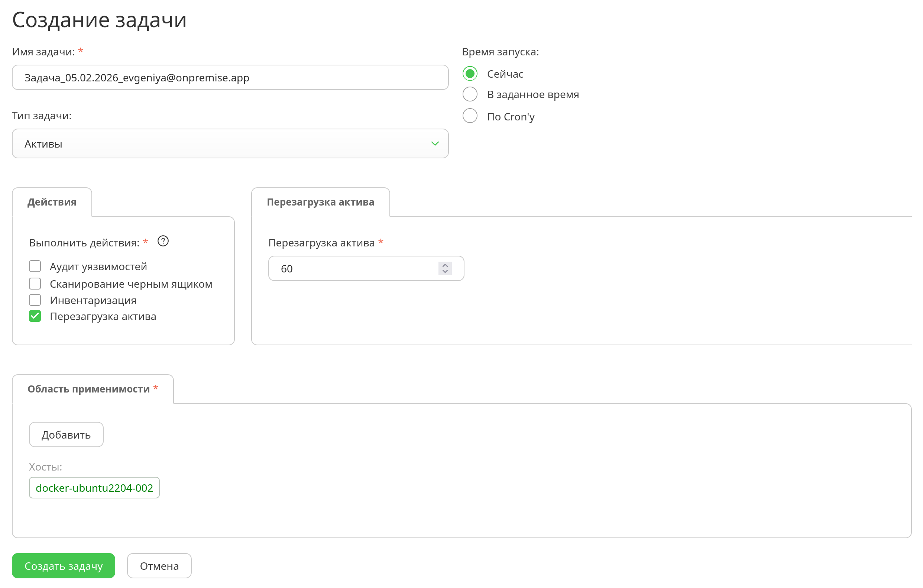Viewport: 923px width, 588px height.
Task: Open the Перезагрузка актива tab
Action: pos(320,202)
